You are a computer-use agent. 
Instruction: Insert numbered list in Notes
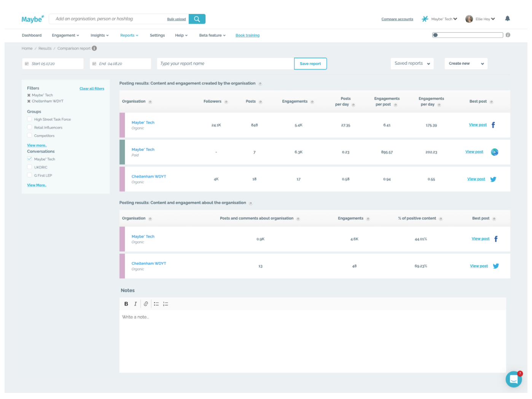(x=166, y=304)
